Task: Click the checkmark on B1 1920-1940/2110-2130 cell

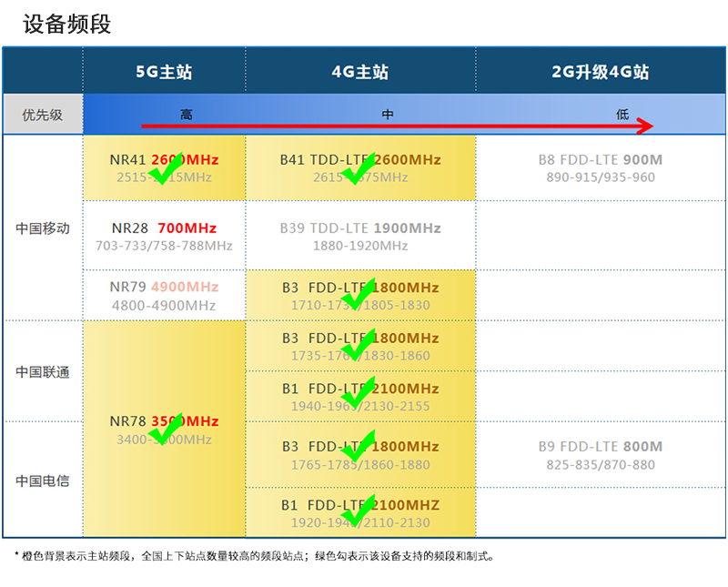Action: (x=358, y=506)
